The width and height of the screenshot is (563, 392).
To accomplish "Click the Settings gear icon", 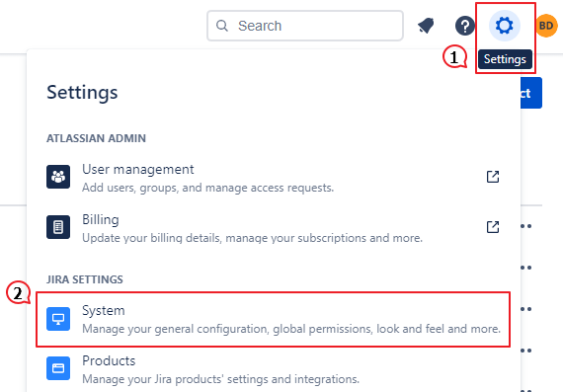I will (505, 26).
